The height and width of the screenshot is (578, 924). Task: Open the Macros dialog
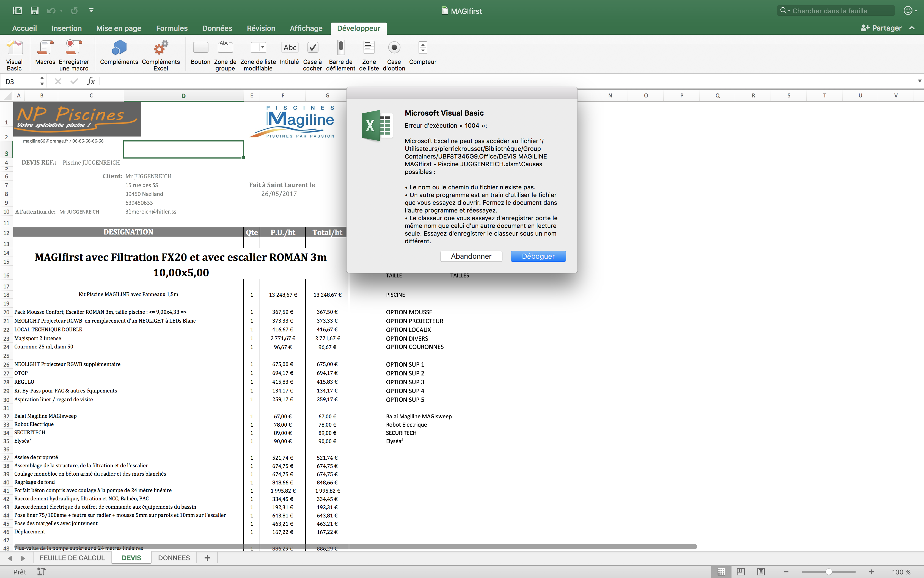(45, 52)
